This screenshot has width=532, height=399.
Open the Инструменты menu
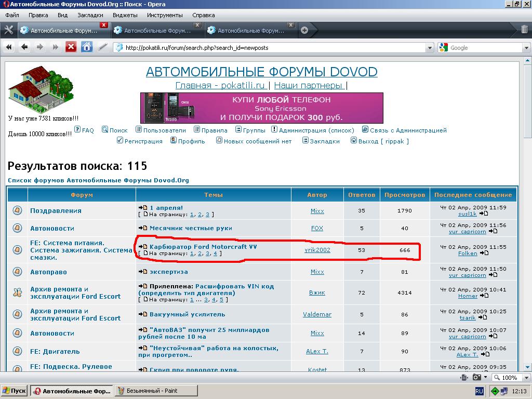tap(164, 15)
